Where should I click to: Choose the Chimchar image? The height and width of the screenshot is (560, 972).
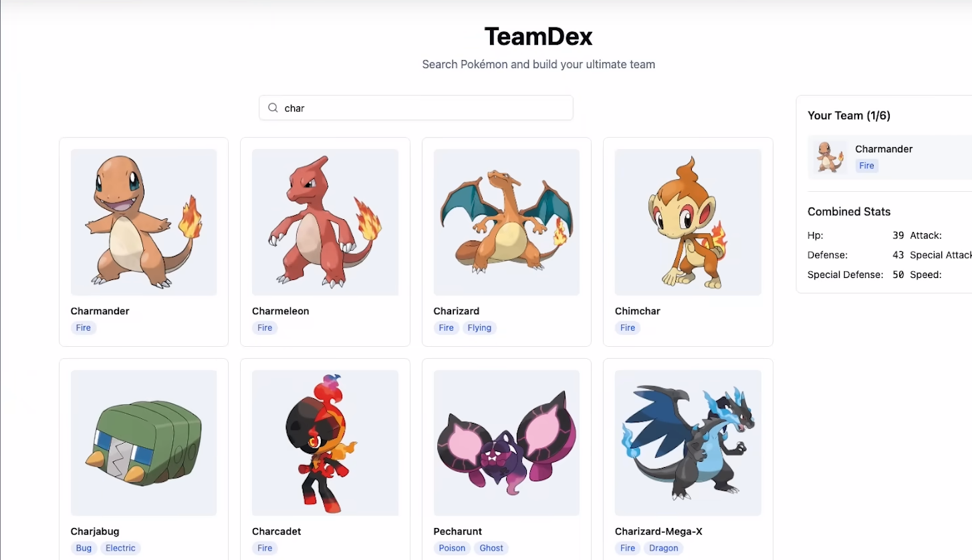(688, 222)
